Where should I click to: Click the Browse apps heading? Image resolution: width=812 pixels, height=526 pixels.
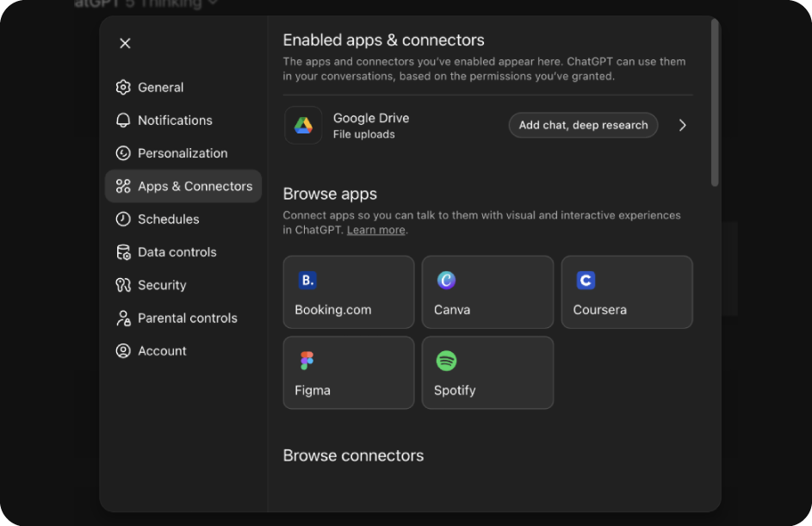[330, 195]
